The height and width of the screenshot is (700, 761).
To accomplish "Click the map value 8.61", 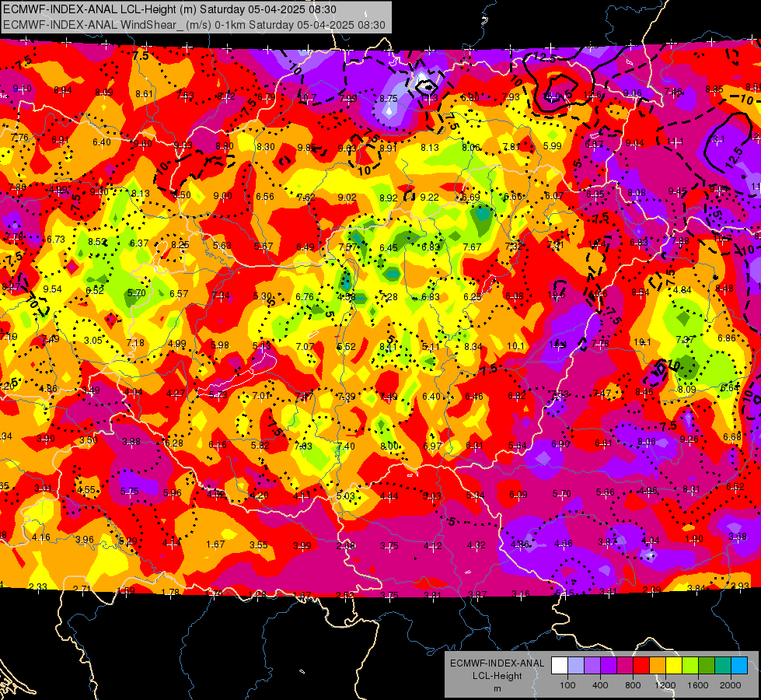I will click(144, 94).
